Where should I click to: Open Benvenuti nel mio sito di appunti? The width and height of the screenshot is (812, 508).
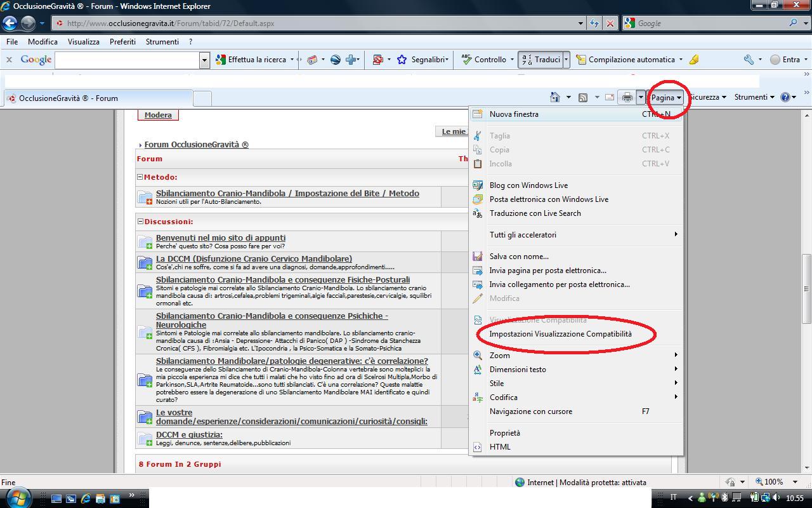coord(221,237)
